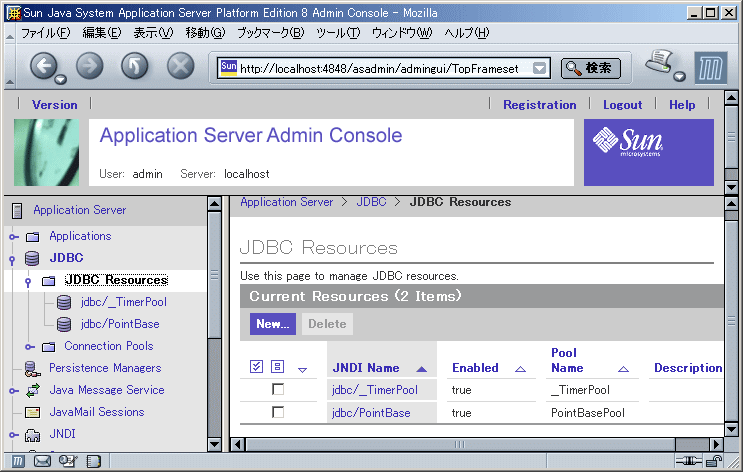Open the 表示(V) menu
743x472 pixels.
pos(153,33)
